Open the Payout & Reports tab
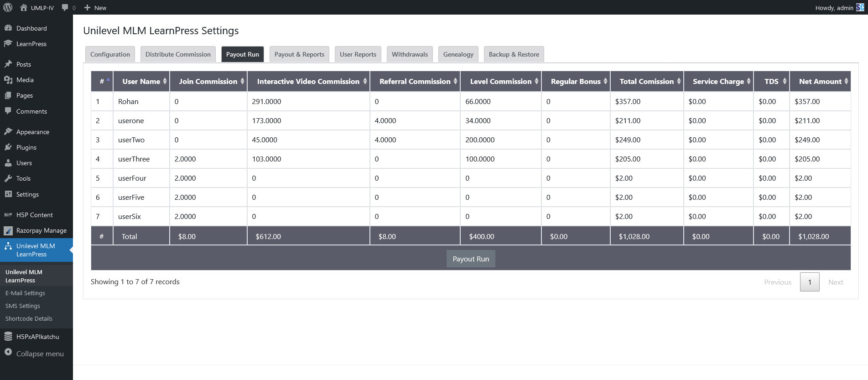This screenshot has height=380, width=868. (299, 54)
